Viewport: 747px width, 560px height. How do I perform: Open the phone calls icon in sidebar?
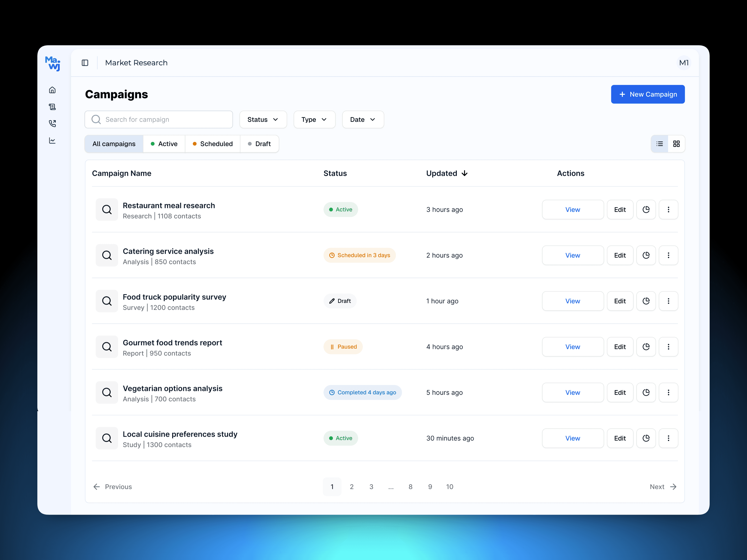click(52, 123)
